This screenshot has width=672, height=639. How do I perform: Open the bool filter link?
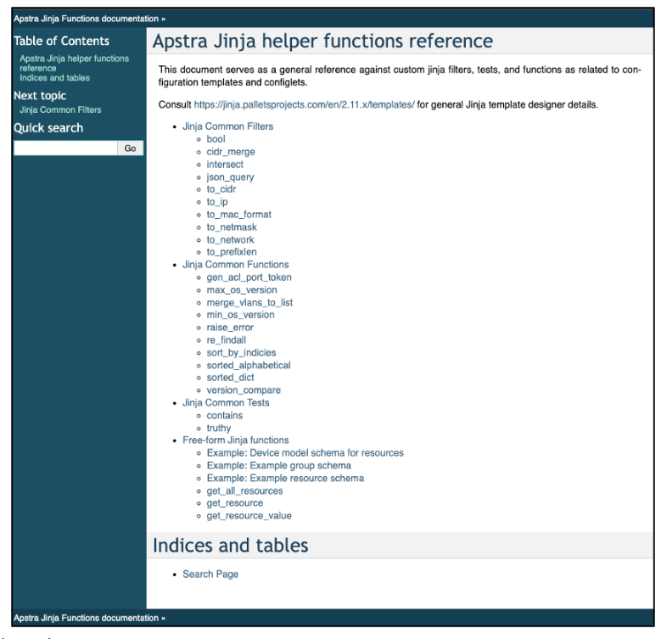tap(216, 139)
